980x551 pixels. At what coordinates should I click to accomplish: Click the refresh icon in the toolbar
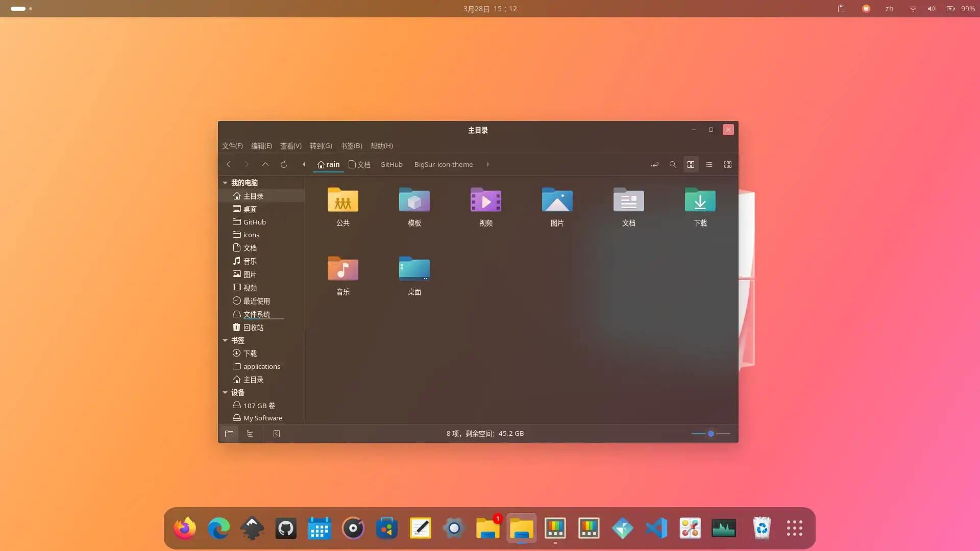click(x=283, y=164)
